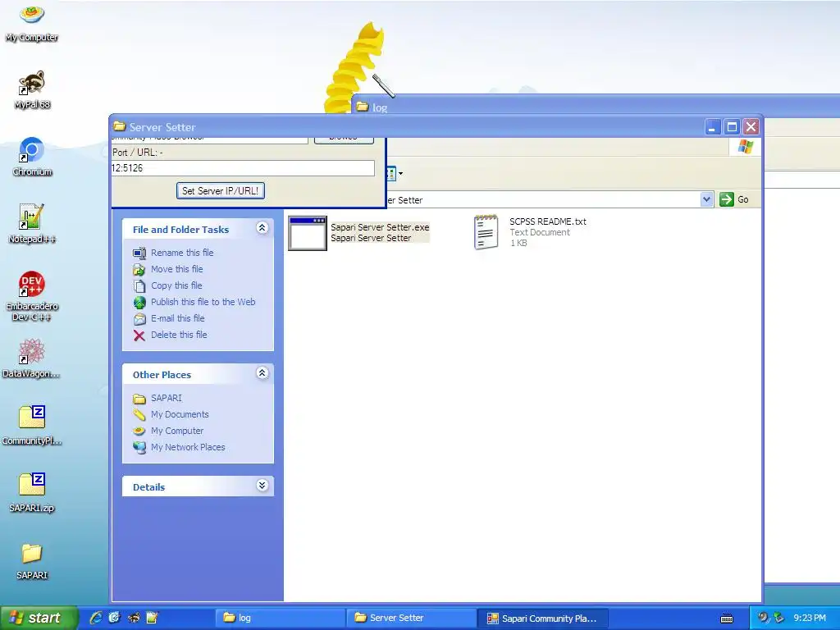The image size is (840, 630).
Task: Go to My Computer in Other Places
Action: pyautogui.click(x=177, y=431)
